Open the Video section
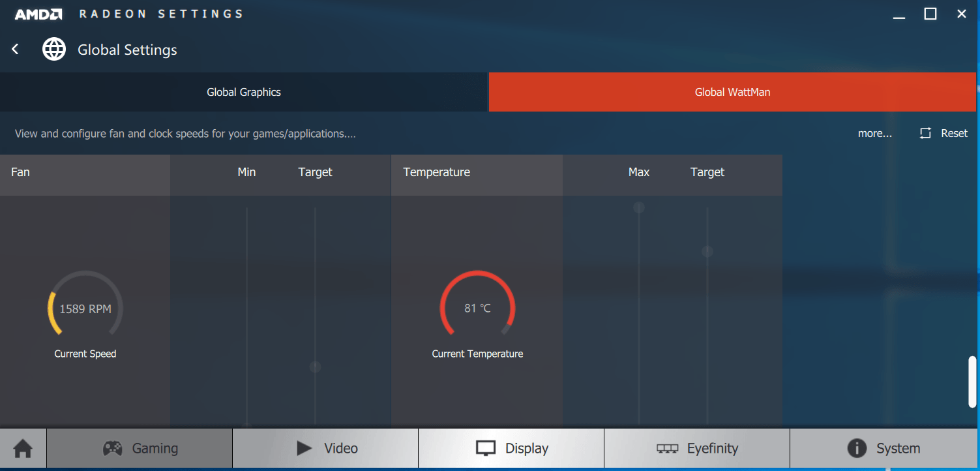 325,448
